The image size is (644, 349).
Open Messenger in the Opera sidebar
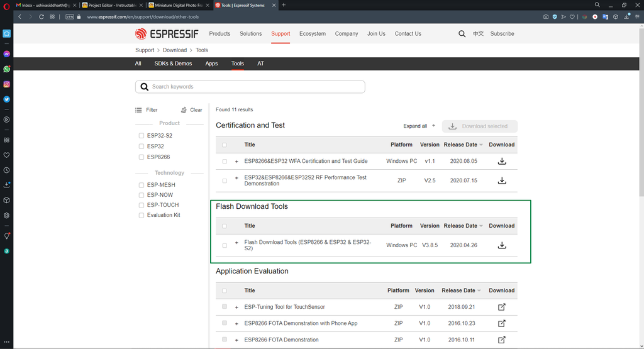click(x=6, y=54)
